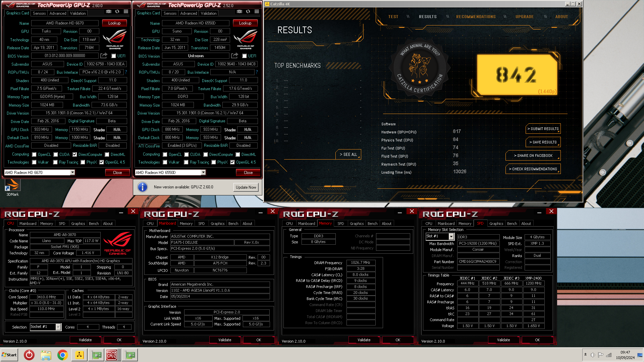Image resolution: width=644 pixels, height=362 pixels.
Task: Uncheck OpenGL 4.5 in HD 6670 window
Action: 101,162
